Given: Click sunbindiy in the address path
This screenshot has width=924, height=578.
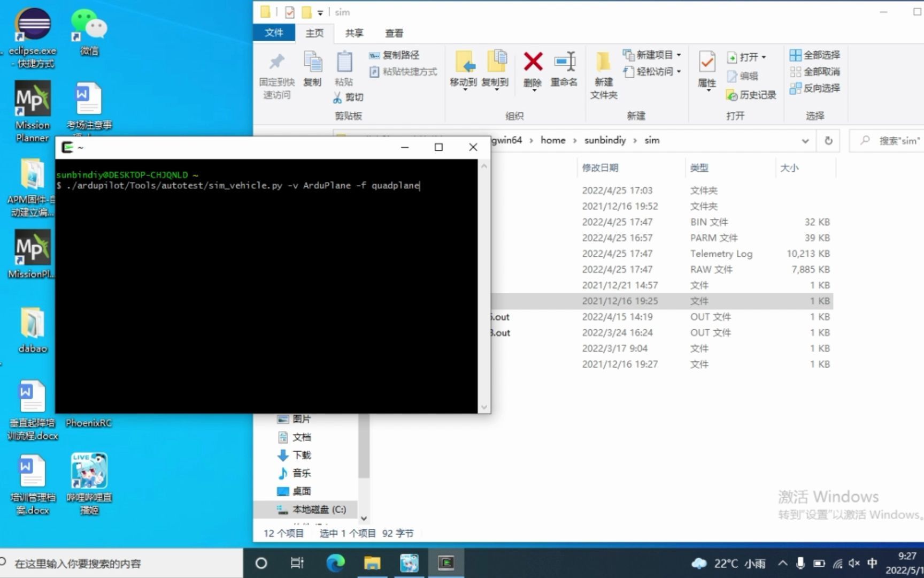Looking at the screenshot, I should (x=605, y=140).
